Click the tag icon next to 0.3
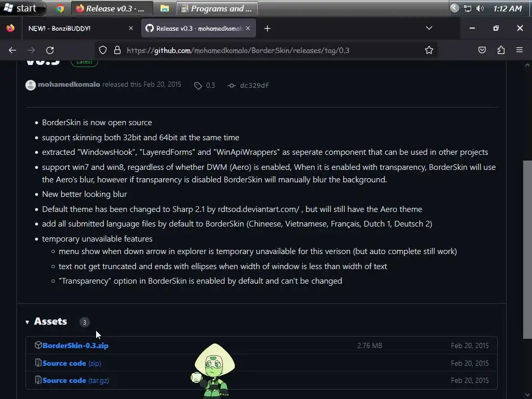The image size is (532, 399). pos(198,86)
